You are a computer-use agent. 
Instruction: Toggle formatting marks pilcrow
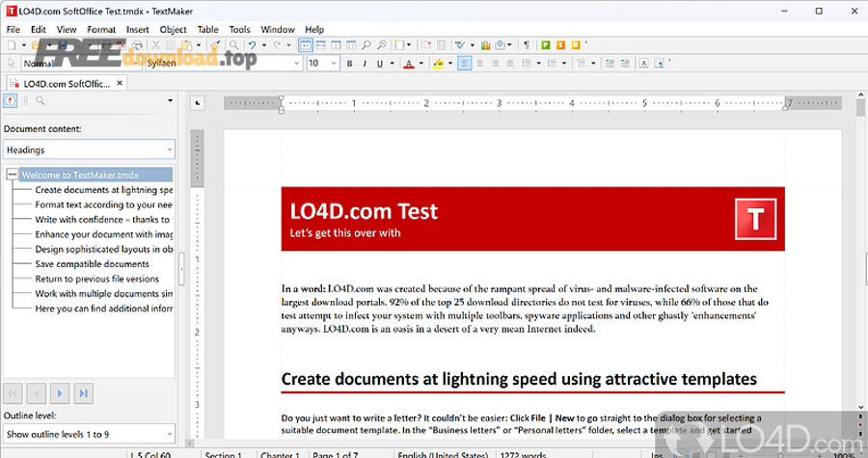click(527, 45)
